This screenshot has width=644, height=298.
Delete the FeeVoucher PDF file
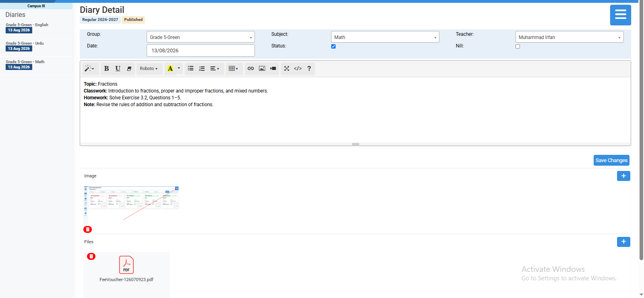point(91,256)
